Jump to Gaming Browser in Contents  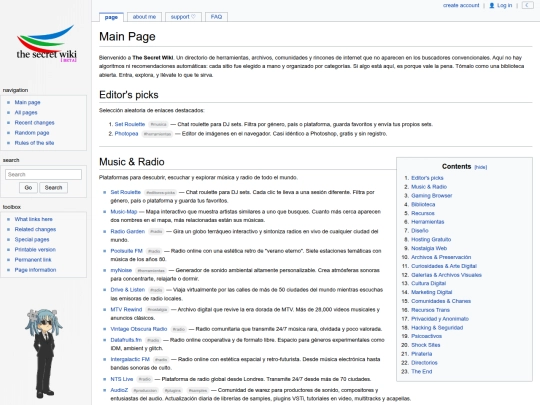432,196
